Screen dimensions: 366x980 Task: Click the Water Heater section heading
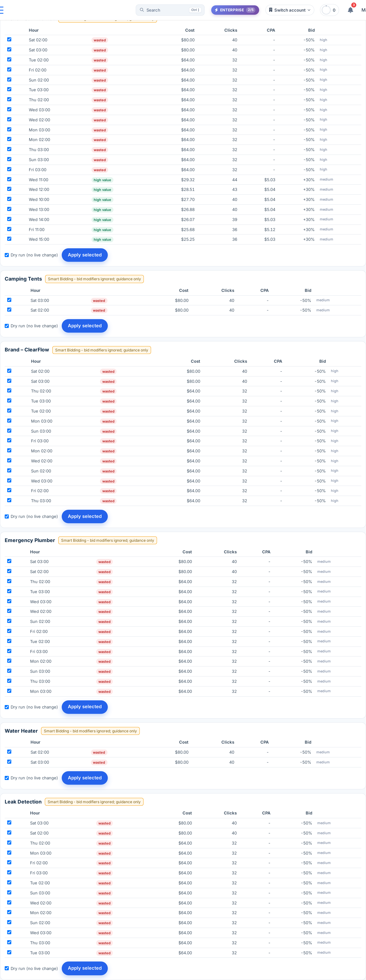tap(21, 731)
